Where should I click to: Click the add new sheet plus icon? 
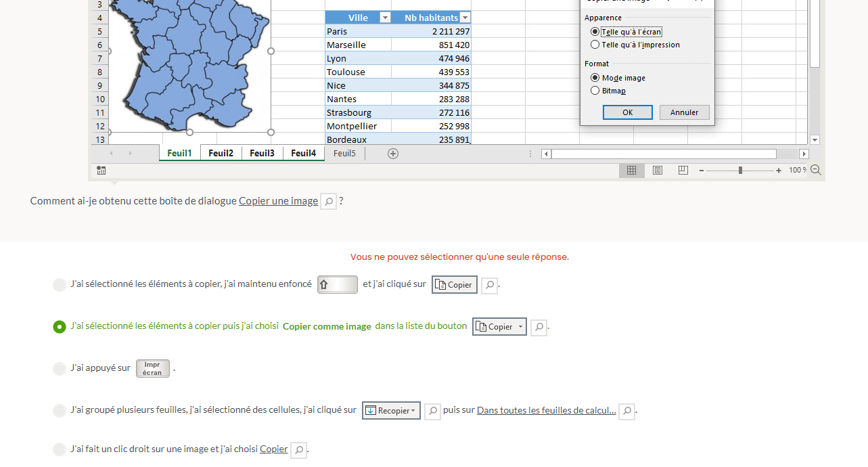point(393,154)
